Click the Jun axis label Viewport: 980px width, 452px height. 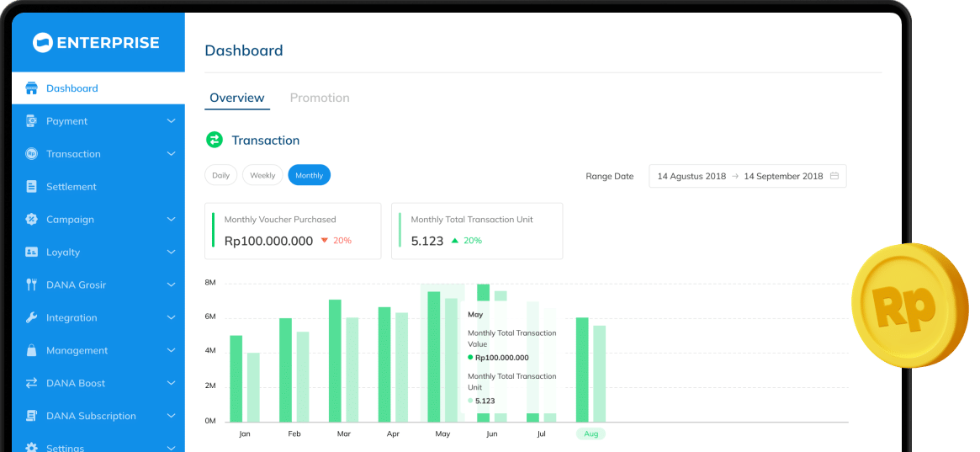point(492,433)
